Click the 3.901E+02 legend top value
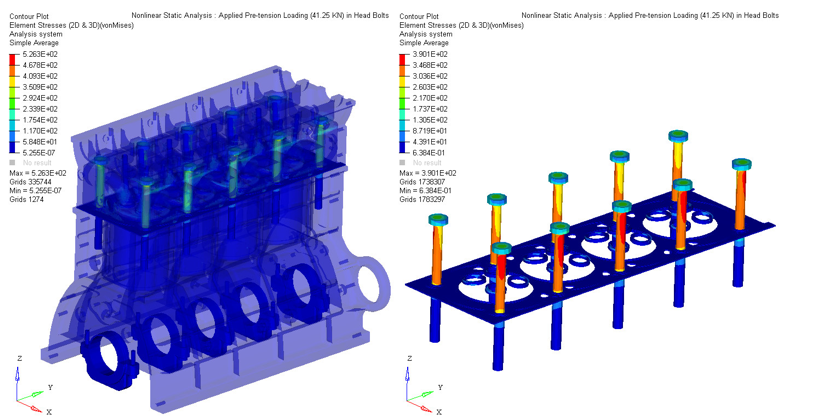The width and height of the screenshot is (819, 420). click(x=431, y=54)
